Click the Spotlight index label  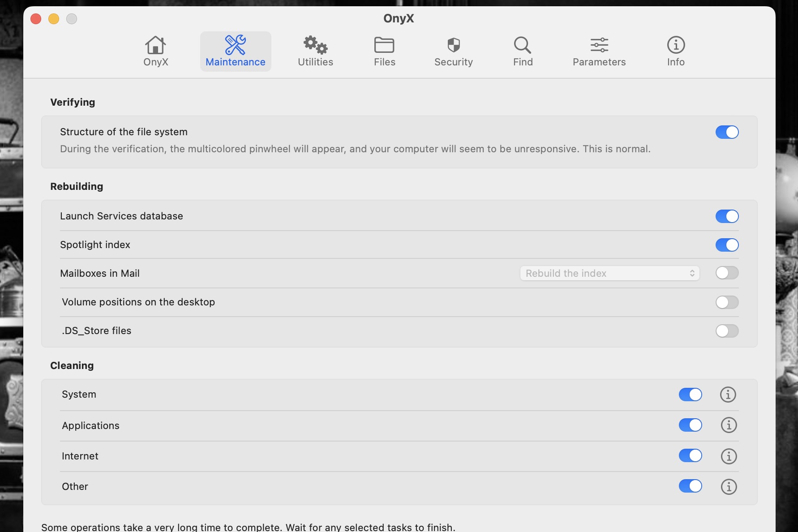(x=95, y=245)
